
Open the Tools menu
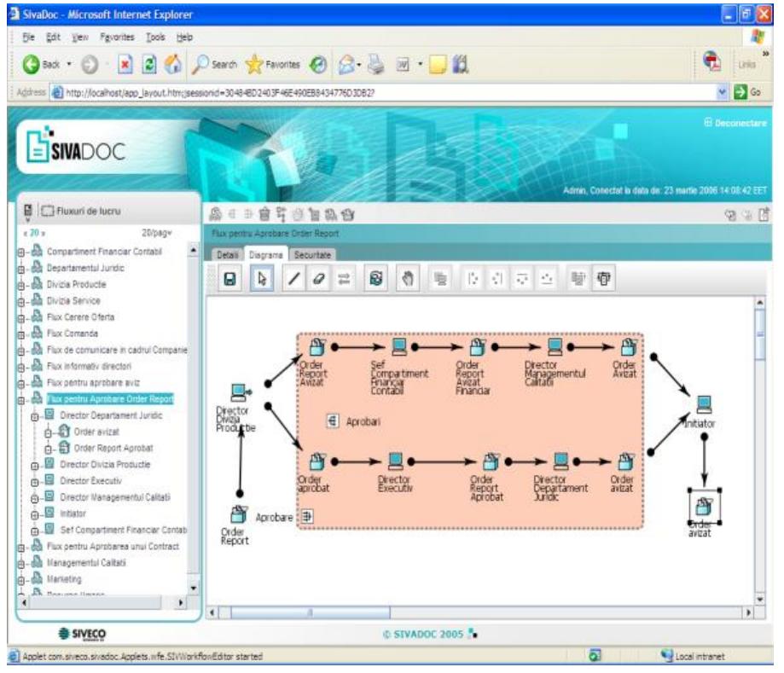pos(155,37)
